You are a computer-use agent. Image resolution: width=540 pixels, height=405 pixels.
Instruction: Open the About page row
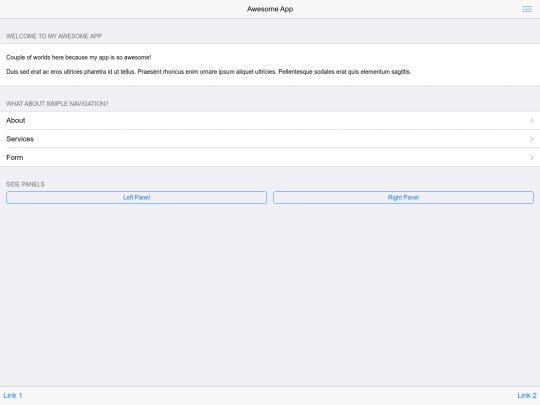pos(270,121)
